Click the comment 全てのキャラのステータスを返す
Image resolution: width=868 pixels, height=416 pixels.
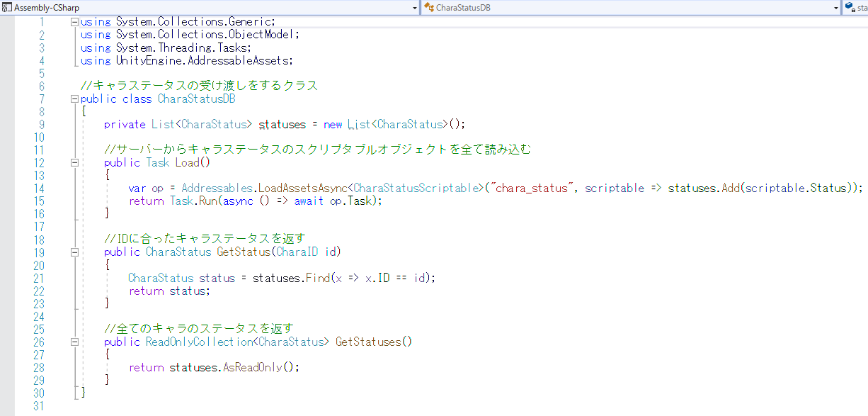(x=198, y=329)
